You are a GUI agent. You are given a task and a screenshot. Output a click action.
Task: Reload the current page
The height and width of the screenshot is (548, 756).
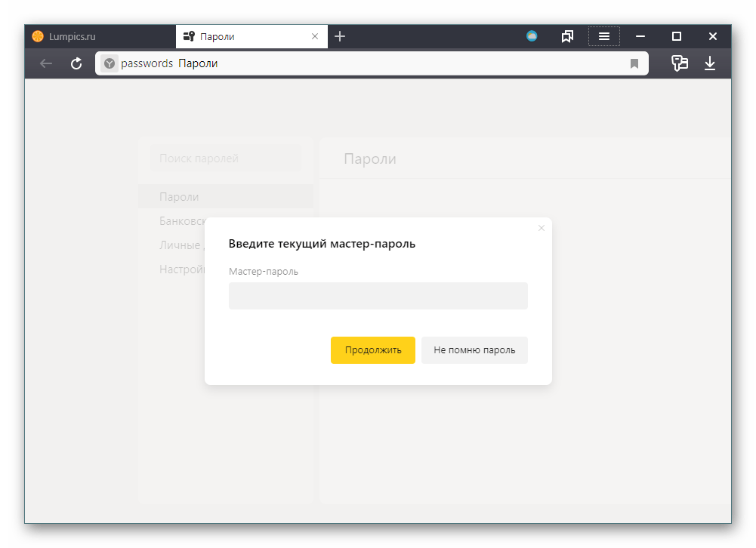[x=76, y=64]
